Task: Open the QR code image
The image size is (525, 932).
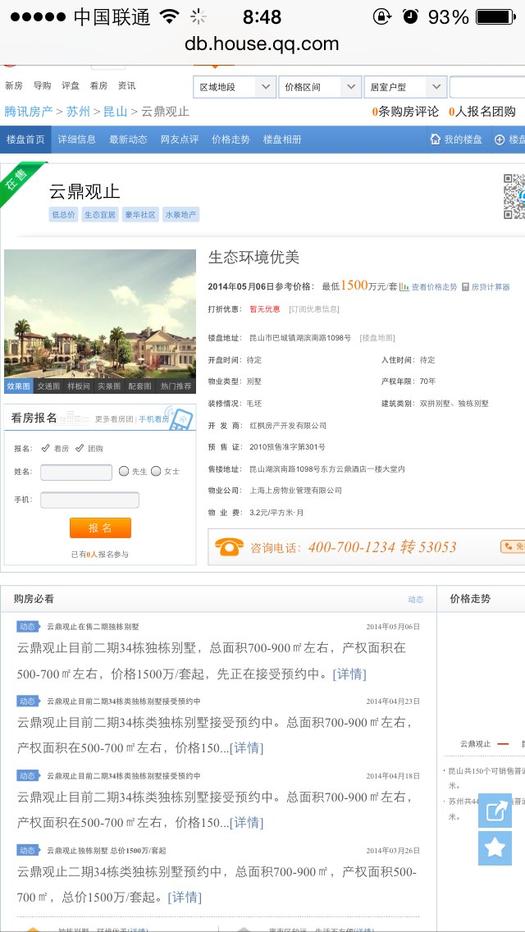Action: pos(514,196)
